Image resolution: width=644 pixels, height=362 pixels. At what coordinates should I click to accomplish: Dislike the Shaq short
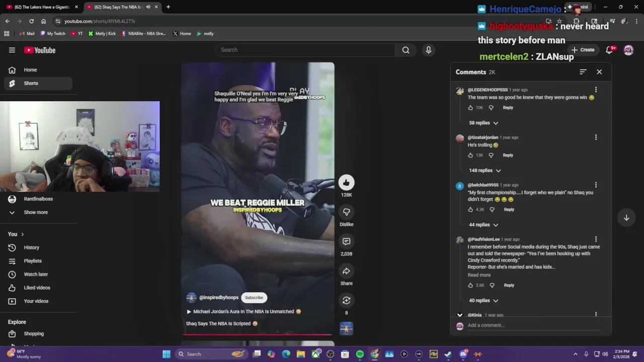pyautogui.click(x=346, y=212)
